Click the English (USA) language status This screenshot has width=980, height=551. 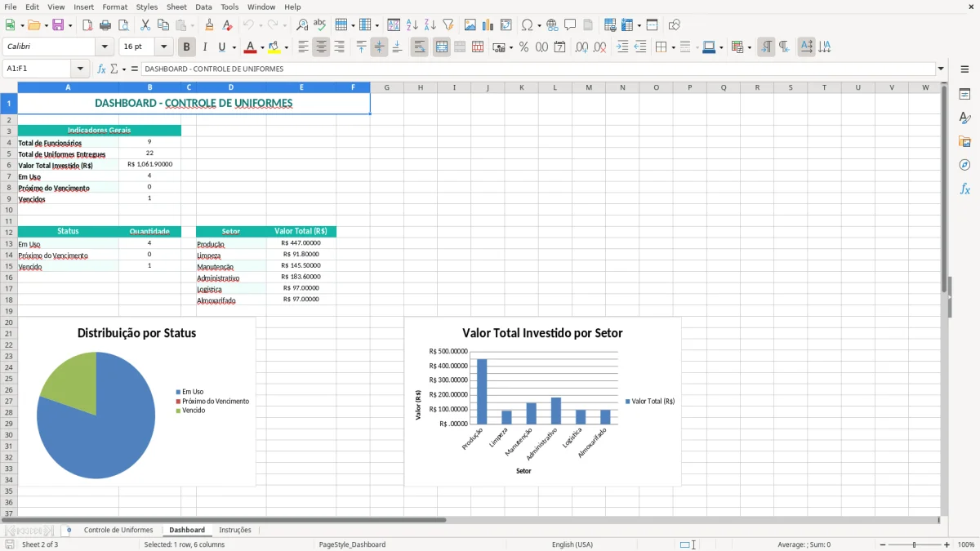pos(572,544)
